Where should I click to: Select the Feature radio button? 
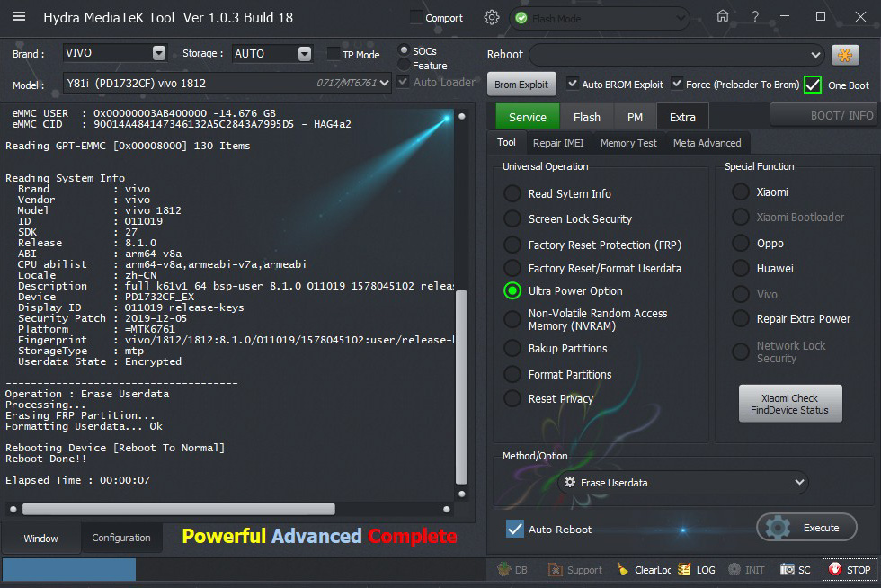click(404, 66)
